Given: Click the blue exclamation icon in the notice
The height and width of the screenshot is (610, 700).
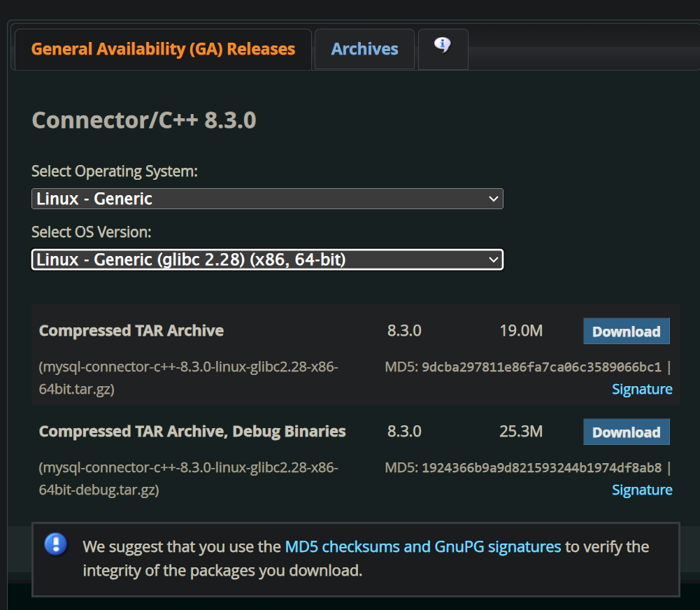Looking at the screenshot, I should click(56, 544).
